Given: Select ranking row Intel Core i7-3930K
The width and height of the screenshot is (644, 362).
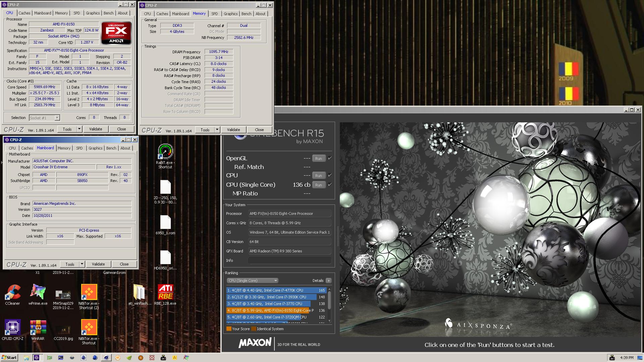Looking at the screenshot, I should pyautogui.click(x=276, y=297).
